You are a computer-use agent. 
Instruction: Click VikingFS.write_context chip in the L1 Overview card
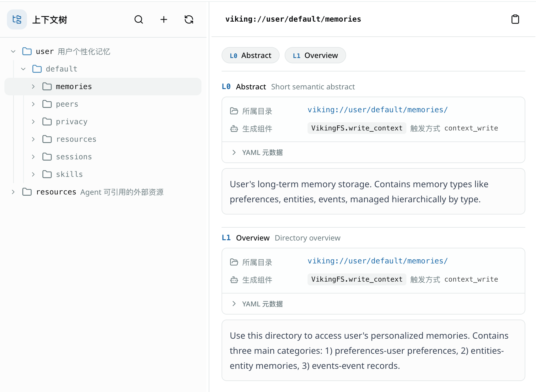coord(357,279)
